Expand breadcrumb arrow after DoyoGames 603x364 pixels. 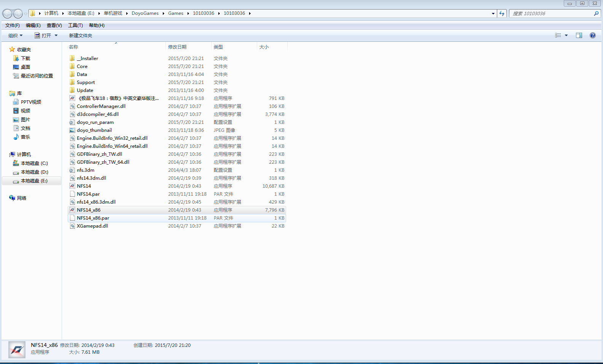(x=164, y=13)
